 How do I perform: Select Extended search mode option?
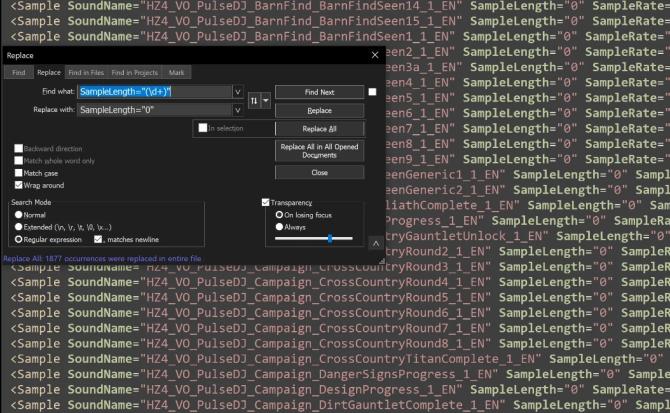(19, 227)
